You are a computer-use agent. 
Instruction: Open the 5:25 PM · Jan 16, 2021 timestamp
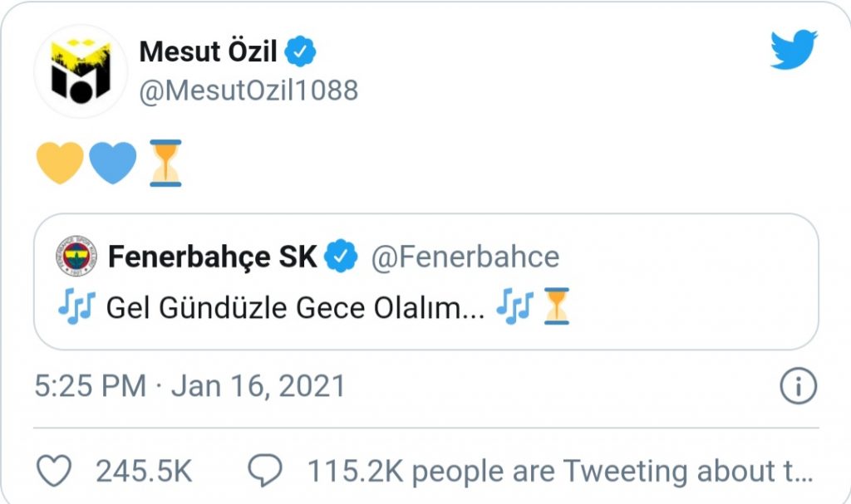pyautogui.click(x=190, y=386)
